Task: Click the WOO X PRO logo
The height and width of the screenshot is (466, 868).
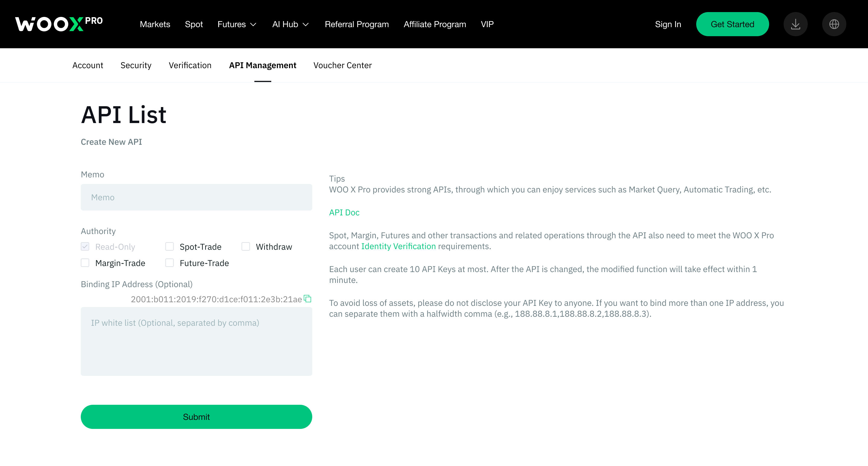Action: 59,24
